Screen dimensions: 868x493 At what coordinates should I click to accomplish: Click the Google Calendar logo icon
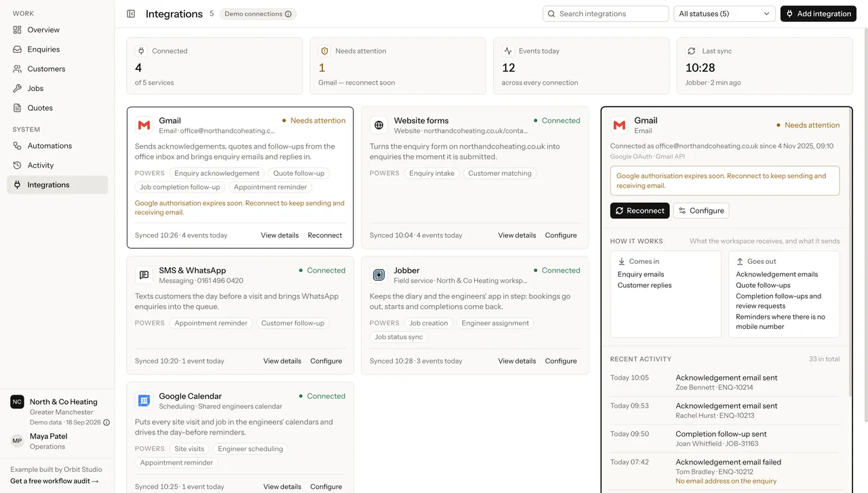(x=144, y=401)
